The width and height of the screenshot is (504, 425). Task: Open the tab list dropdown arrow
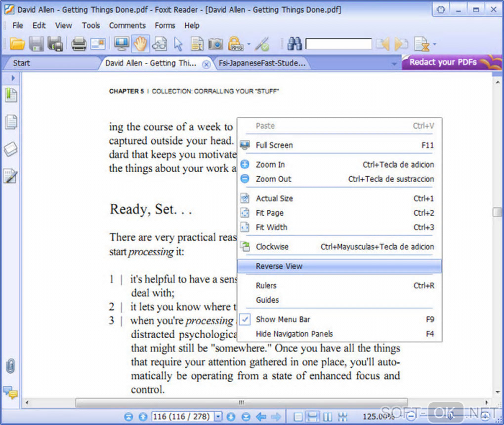click(x=394, y=64)
